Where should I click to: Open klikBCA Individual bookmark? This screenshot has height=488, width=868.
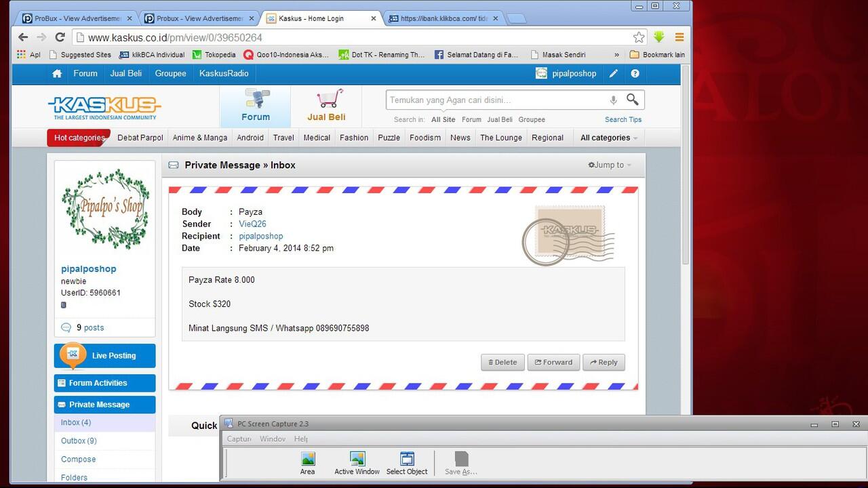(152, 55)
